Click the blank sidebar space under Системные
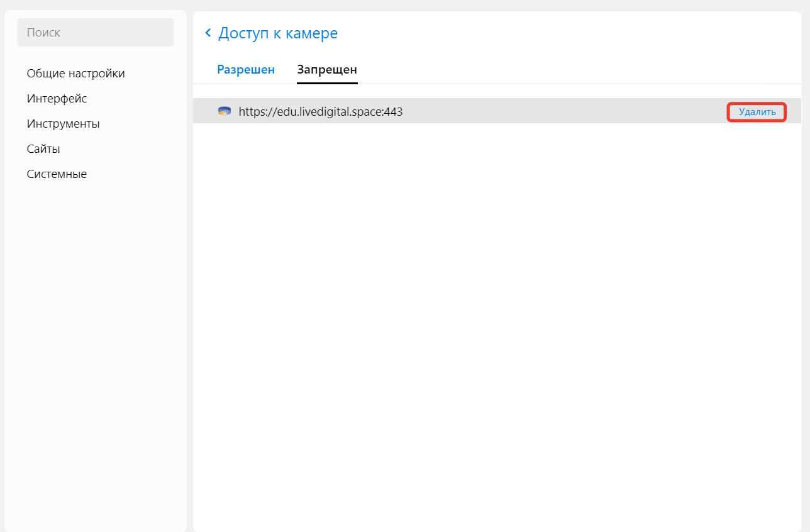810x532 pixels. click(x=96, y=352)
